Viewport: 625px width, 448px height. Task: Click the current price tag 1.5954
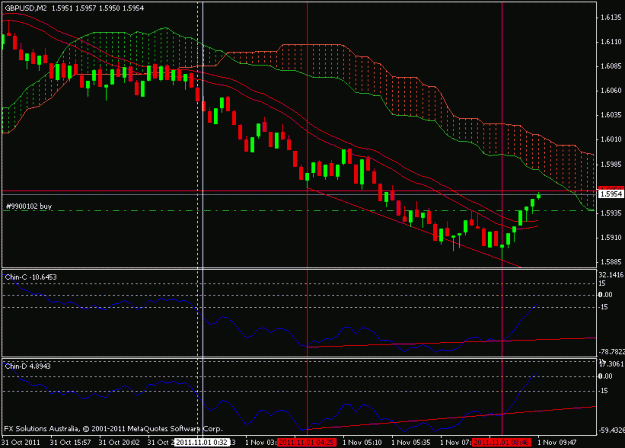(x=611, y=194)
